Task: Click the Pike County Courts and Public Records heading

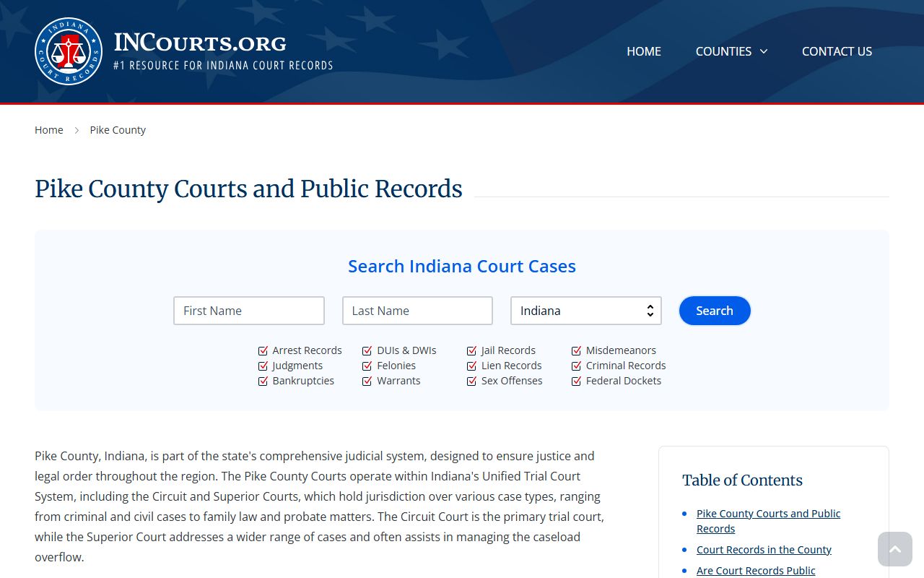Action: click(x=248, y=189)
